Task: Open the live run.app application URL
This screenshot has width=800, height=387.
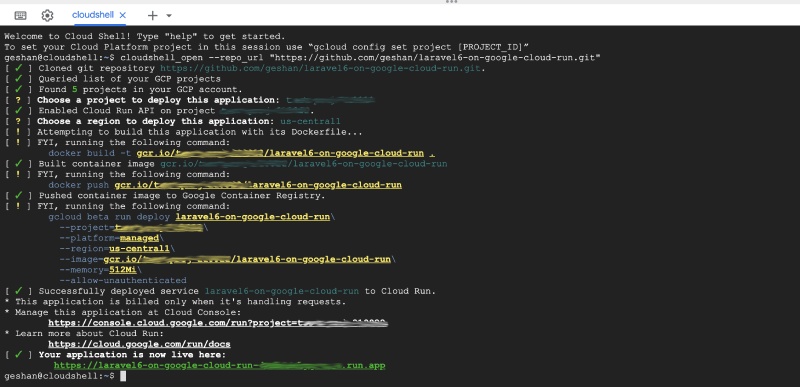Action: coord(219,366)
